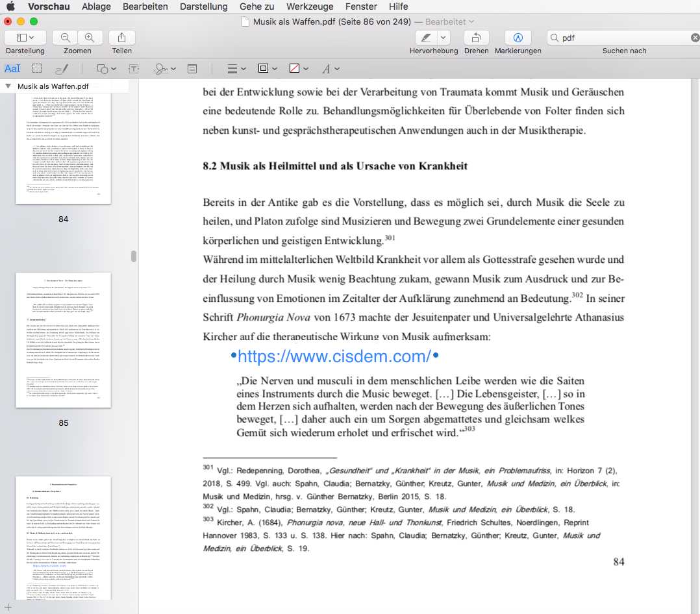Click the search field containing pdf
This screenshot has width=700, height=614.
pyautogui.click(x=623, y=38)
